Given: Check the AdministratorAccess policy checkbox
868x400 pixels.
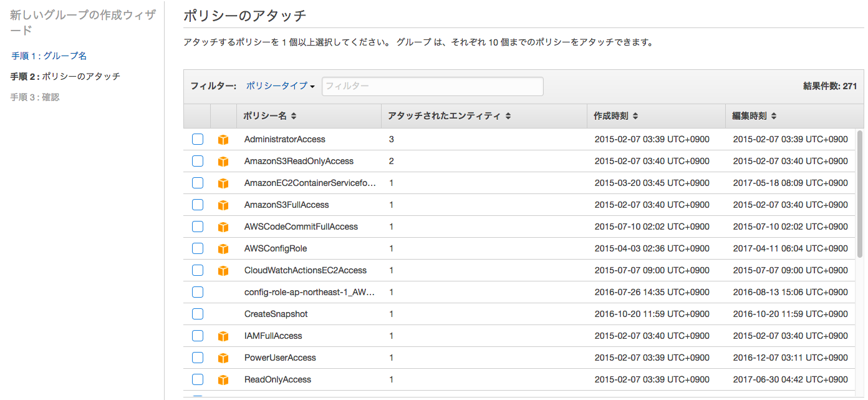Looking at the screenshot, I should click(198, 139).
